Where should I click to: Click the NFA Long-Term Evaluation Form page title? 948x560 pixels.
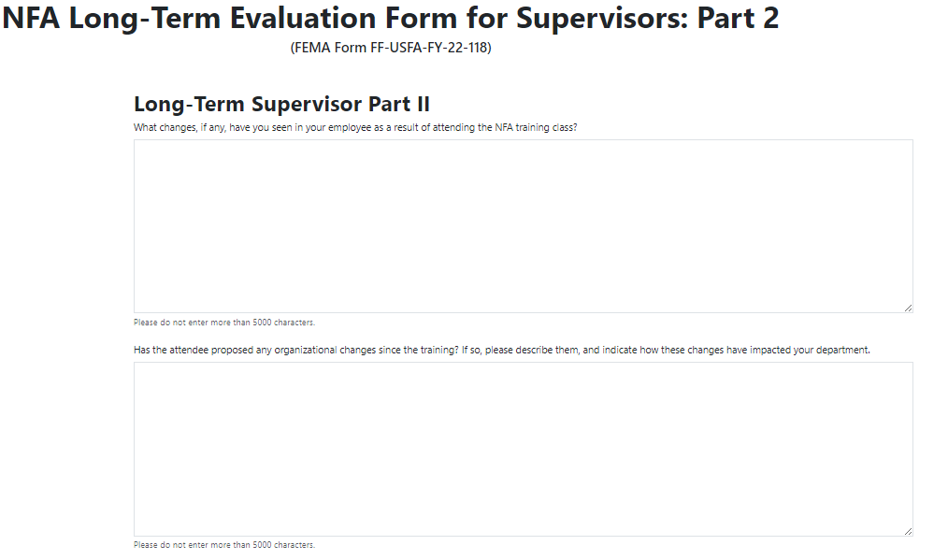point(391,18)
